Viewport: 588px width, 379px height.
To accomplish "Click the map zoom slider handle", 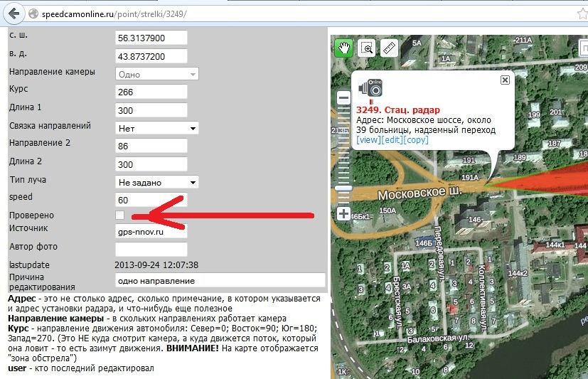I will click(x=343, y=187).
